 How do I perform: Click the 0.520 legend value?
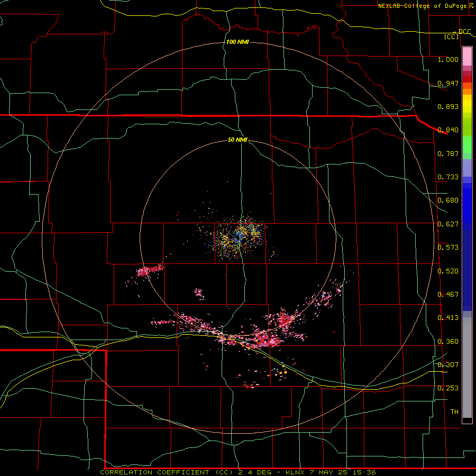pyautogui.click(x=448, y=271)
